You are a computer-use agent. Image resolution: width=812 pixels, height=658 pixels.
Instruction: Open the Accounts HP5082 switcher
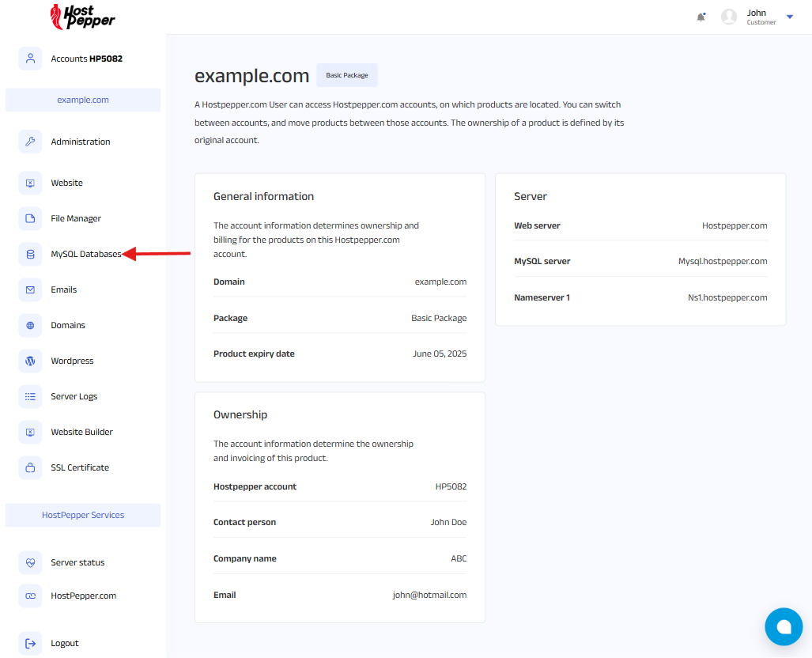(86, 59)
